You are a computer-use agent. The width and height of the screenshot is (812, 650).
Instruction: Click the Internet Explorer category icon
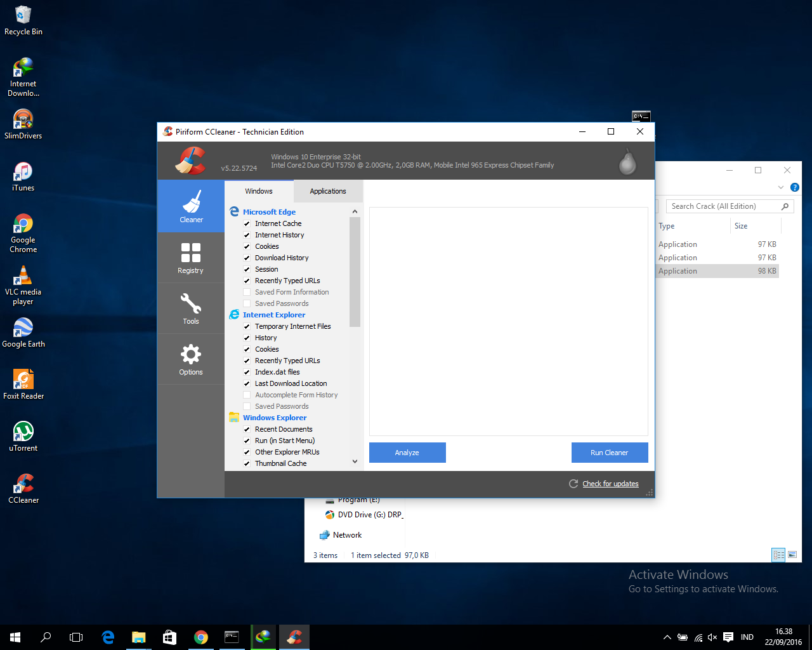234,315
